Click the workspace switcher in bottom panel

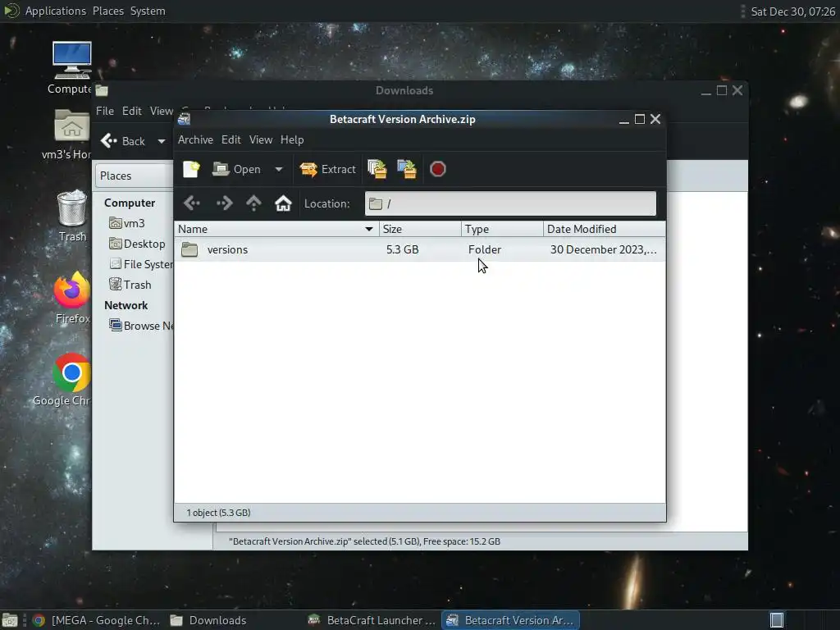click(777, 620)
